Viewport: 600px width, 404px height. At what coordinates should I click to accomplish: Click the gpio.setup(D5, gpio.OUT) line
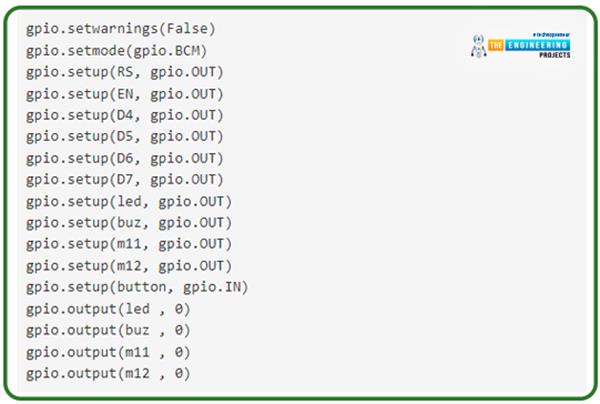(x=125, y=137)
